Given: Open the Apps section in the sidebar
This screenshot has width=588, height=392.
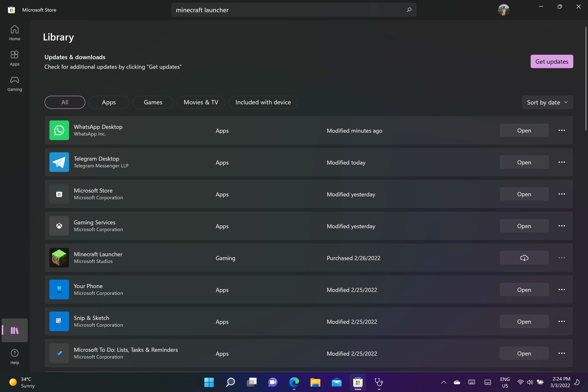Looking at the screenshot, I should [x=14, y=58].
